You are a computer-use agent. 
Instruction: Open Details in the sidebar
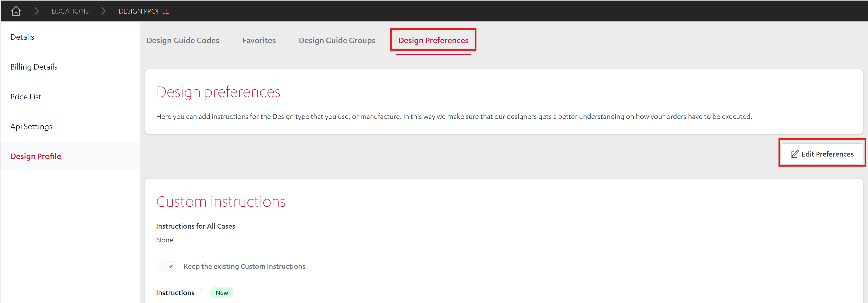(x=22, y=37)
